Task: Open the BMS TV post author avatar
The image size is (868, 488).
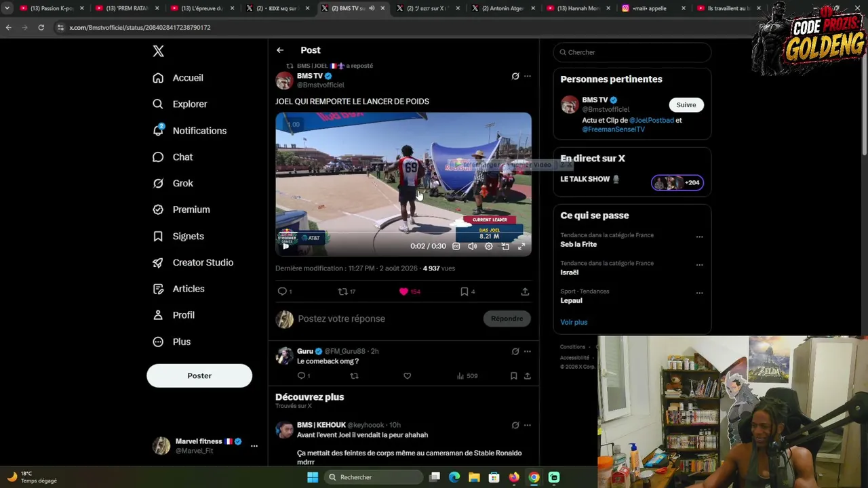Action: (x=284, y=81)
